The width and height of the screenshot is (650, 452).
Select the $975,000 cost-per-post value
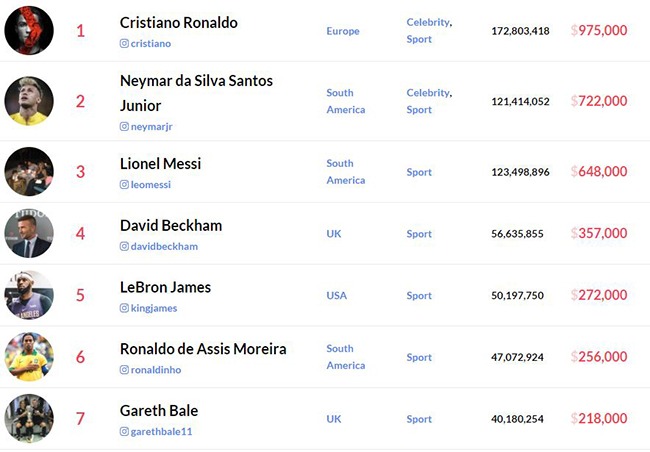[599, 30]
